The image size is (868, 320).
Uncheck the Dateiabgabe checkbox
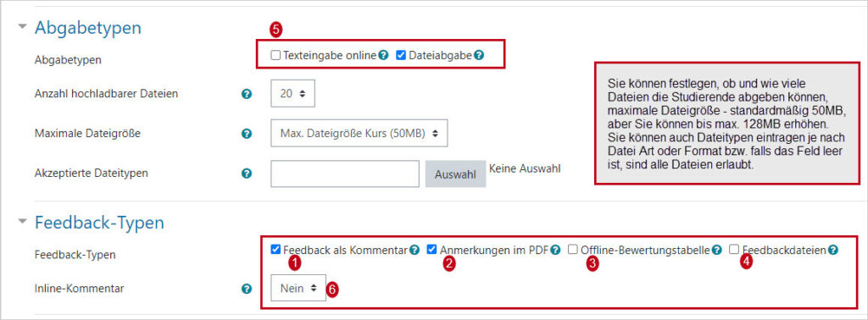pyautogui.click(x=401, y=55)
